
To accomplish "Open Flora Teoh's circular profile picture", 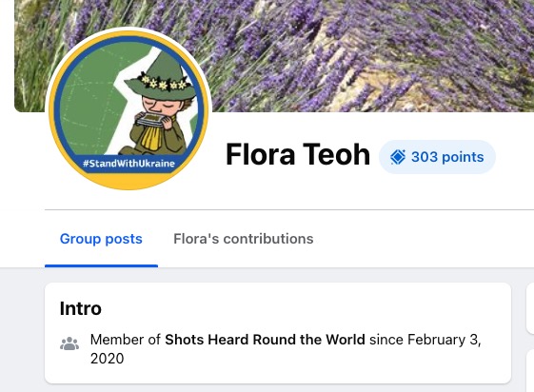I will point(129,110).
